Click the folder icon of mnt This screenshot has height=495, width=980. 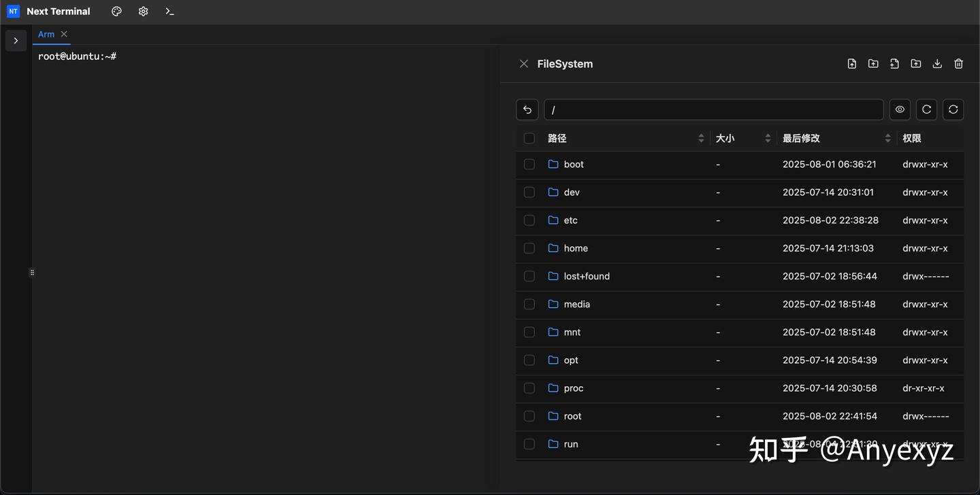553,332
